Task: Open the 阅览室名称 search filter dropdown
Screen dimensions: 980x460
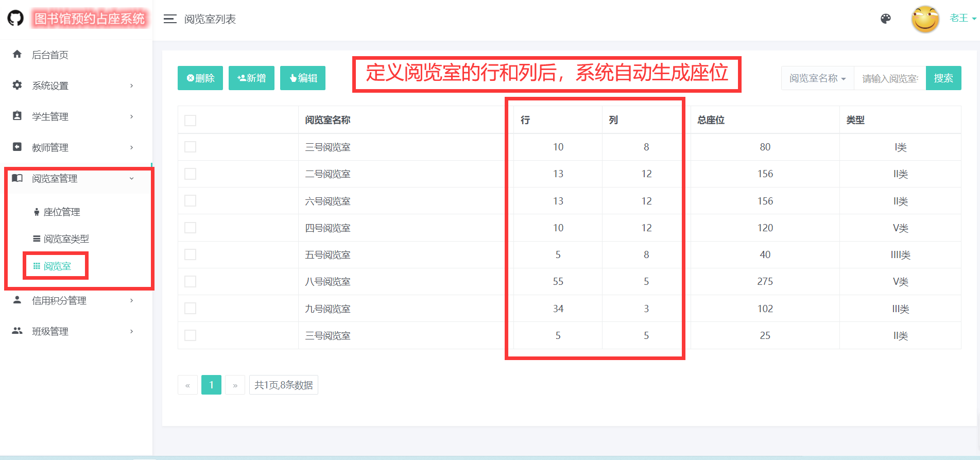Action: [x=818, y=78]
